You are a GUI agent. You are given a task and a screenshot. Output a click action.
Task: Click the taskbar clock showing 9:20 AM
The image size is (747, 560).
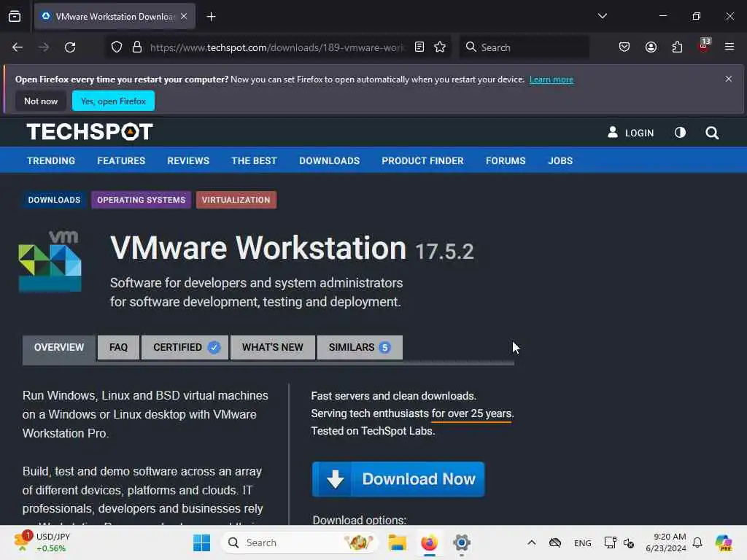pos(666,542)
